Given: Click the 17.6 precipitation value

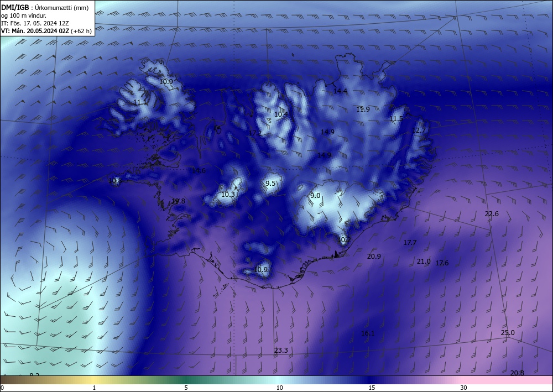Looking at the screenshot, I should [x=442, y=263].
